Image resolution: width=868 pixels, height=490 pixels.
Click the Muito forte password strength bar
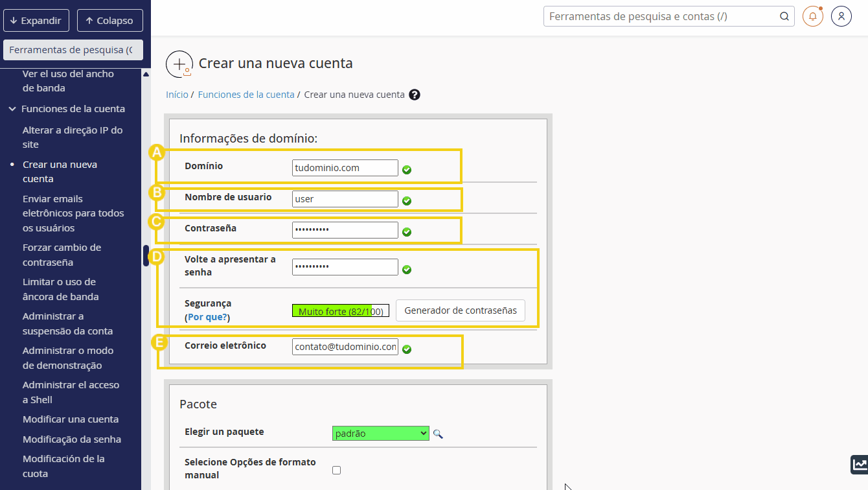point(340,311)
